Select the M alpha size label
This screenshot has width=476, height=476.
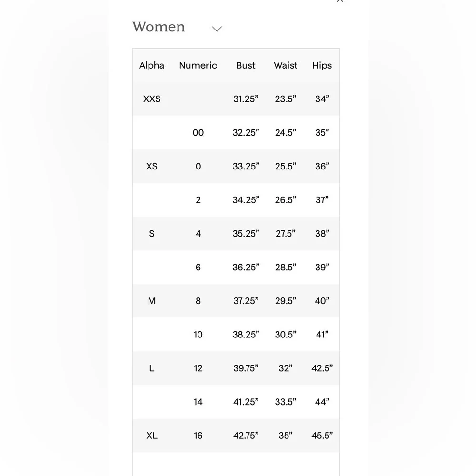click(151, 301)
